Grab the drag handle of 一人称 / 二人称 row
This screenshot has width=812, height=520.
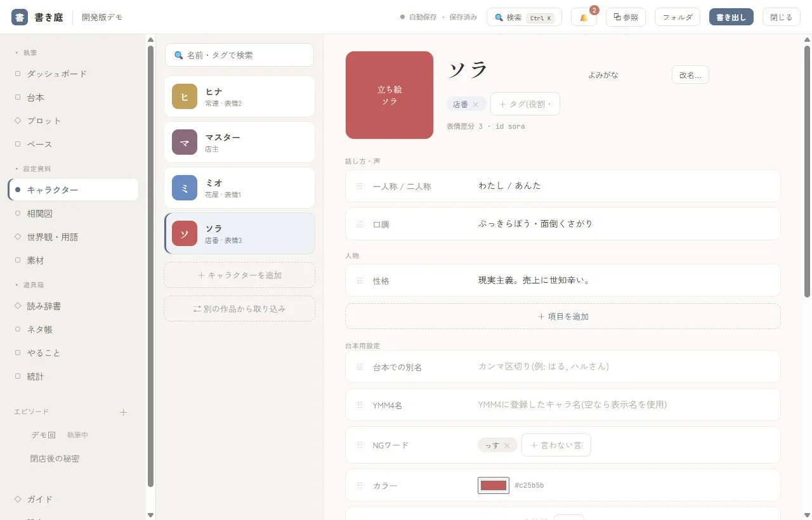click(360, 186)
